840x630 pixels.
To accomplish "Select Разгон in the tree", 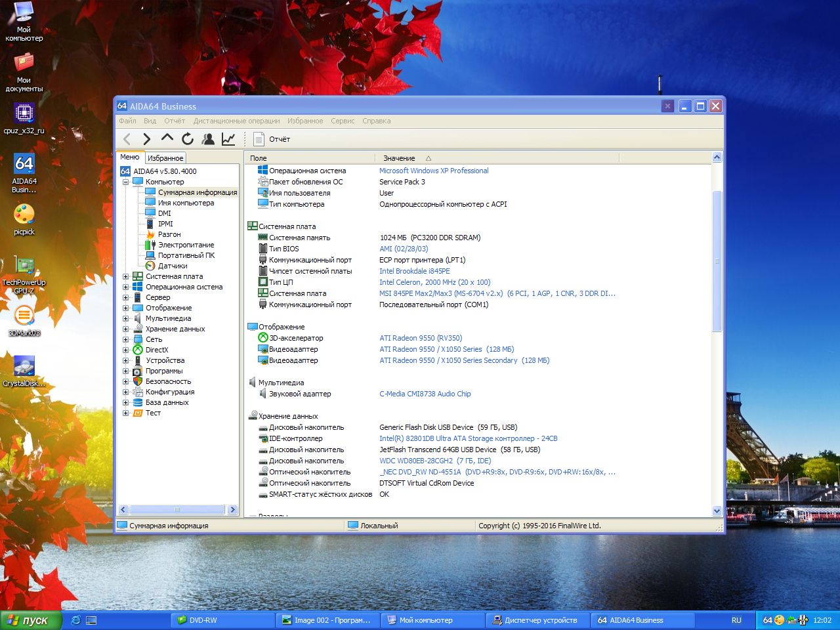I will pyautogui.click(x=169, y=234).
